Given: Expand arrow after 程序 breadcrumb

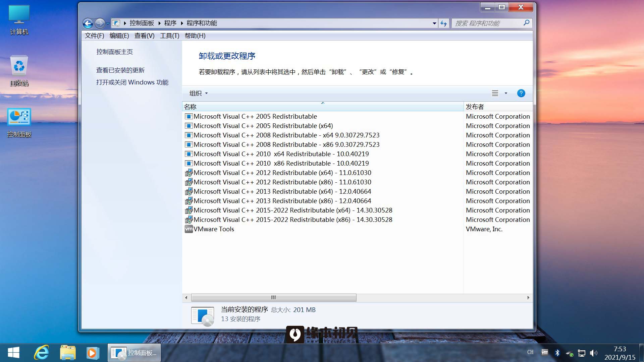Looking at the screenshot, I should pyautogui.click(x=182, y=23).
